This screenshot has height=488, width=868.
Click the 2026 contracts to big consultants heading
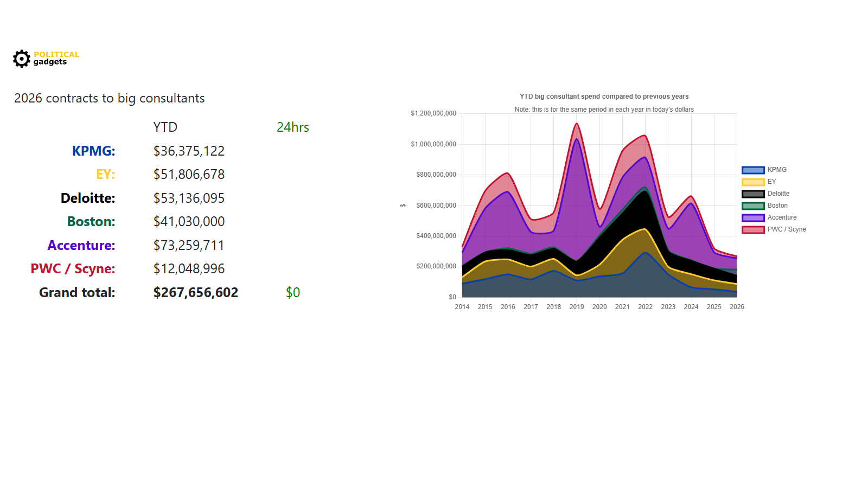(x=110, y=98)
